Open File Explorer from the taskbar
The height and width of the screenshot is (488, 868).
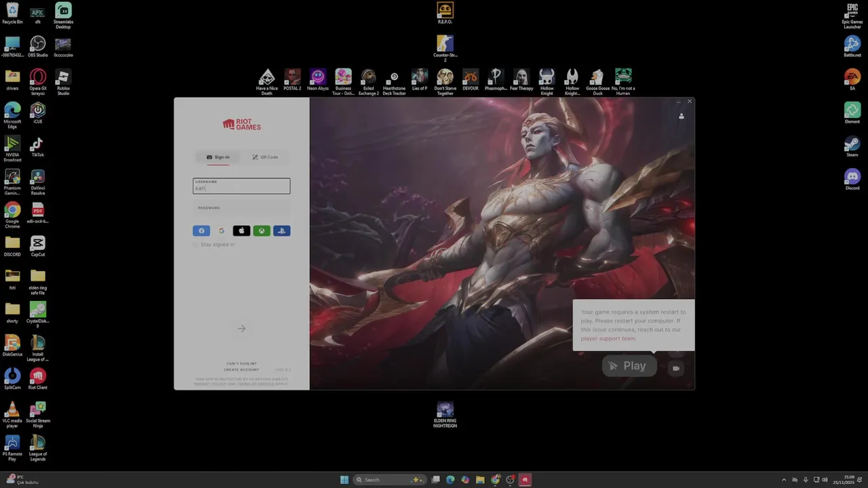(x=480, y=480)
